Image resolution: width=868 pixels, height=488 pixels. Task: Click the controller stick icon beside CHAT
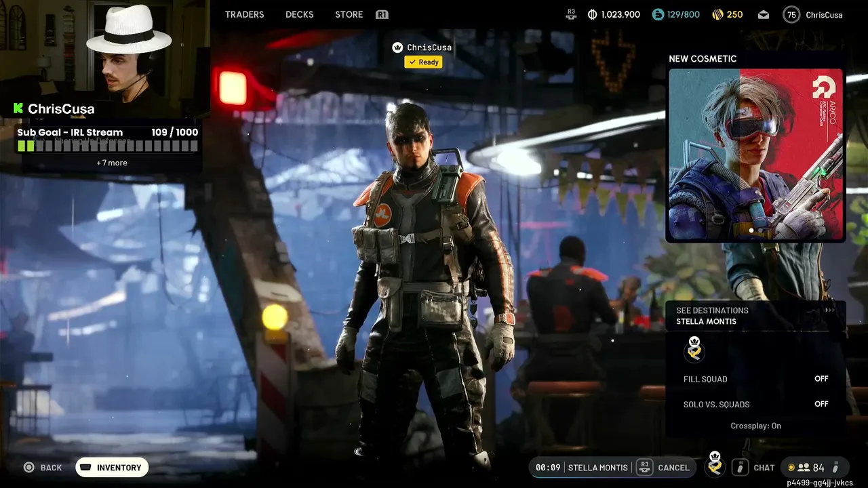click(740, 468)
